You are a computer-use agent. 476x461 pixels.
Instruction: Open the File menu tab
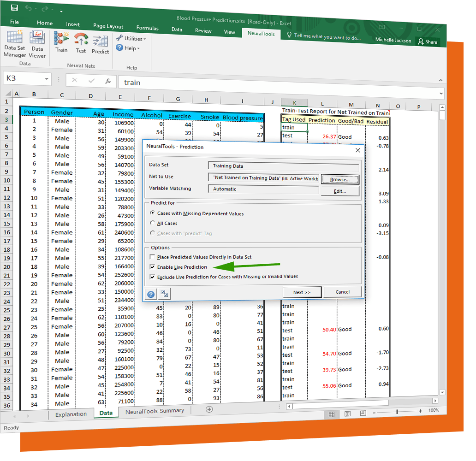pyautogui.click(x=14, y=22)
